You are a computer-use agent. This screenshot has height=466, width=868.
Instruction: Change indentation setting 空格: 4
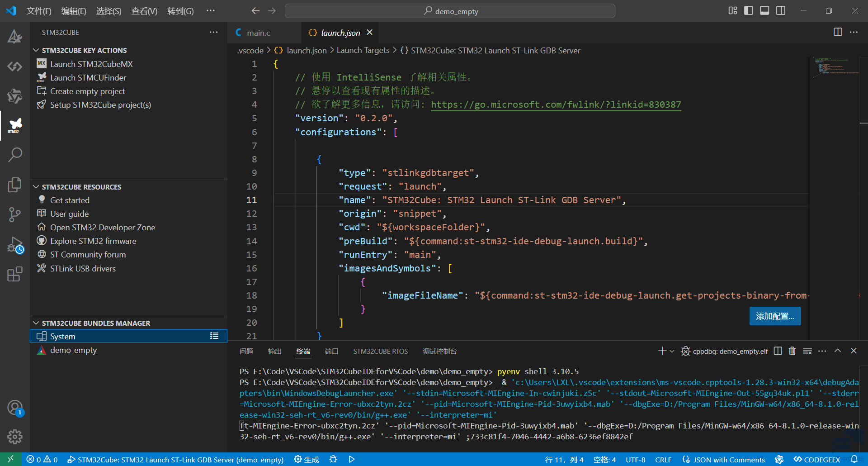[604, 460]
